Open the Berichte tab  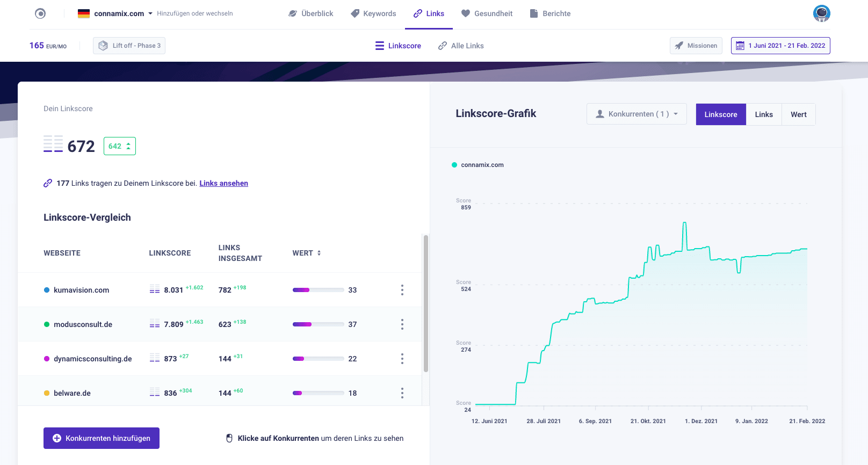point(550,13)
